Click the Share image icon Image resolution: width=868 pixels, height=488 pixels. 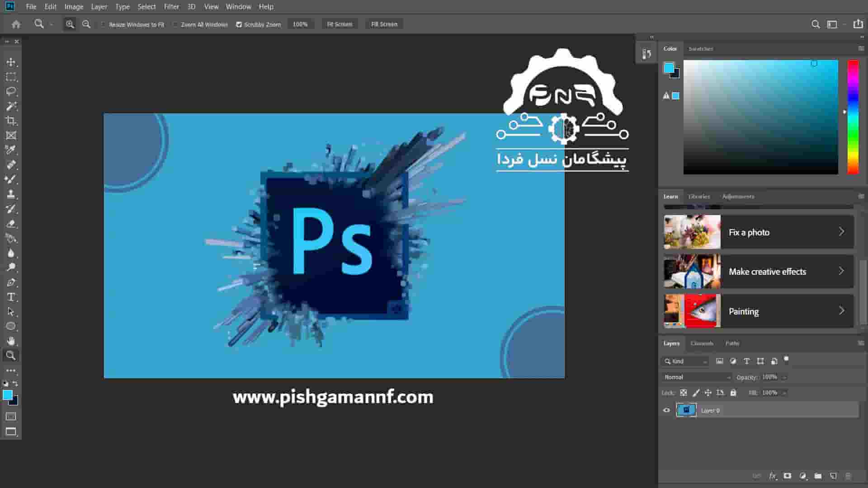tap(858, 24)
